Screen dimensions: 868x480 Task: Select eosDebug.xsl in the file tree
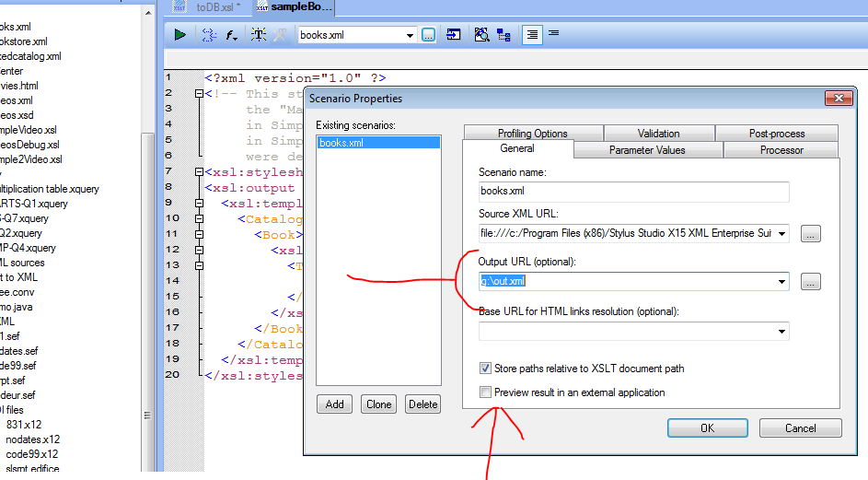[x=29, y=145]
